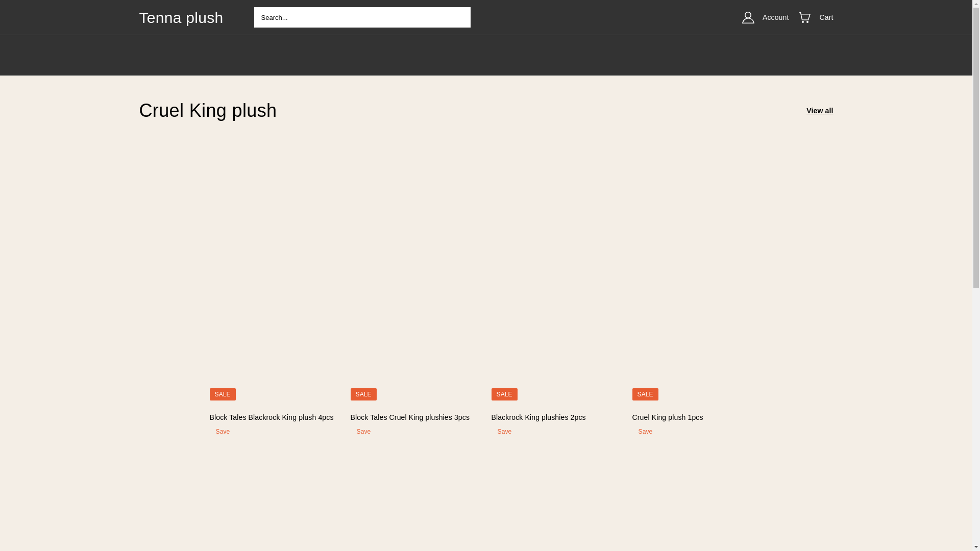Click SALE badge on Blackrock King plushies 2pcs
This screenshot has width=980, height=551.
[x=504, y=394]
